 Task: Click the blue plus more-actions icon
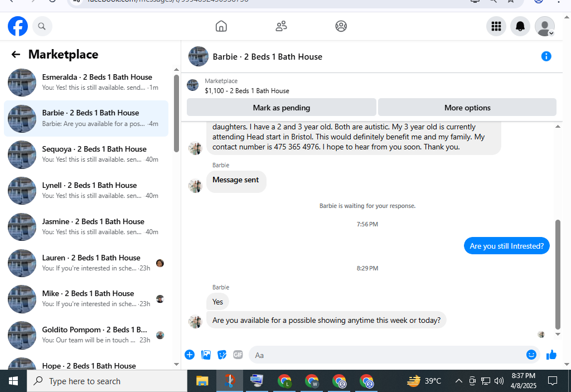click(190, 355)
